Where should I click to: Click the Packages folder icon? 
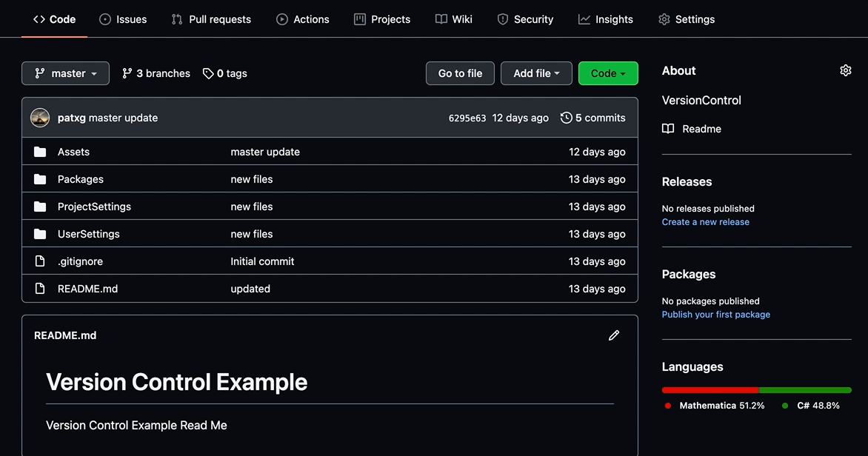pyautogui.click(x=40, y=178)
